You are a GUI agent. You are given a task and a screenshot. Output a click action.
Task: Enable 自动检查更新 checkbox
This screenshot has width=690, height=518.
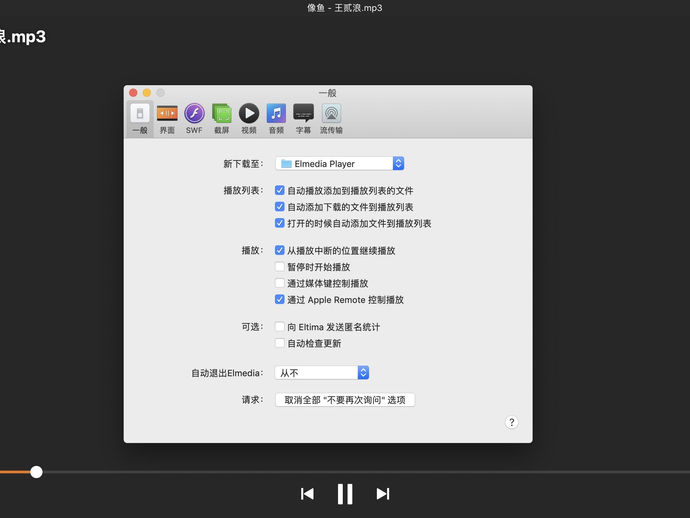(x=279, y=343)
